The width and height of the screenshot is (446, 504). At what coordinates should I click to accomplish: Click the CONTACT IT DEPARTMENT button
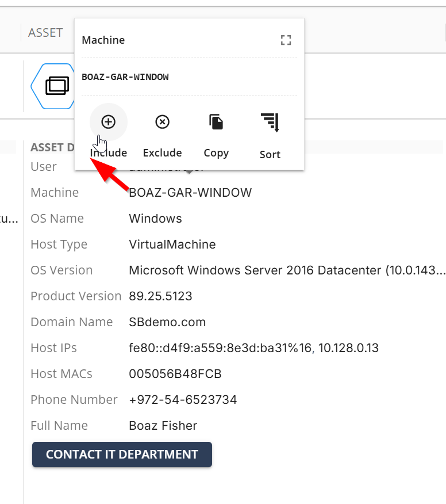pos(122,454)
